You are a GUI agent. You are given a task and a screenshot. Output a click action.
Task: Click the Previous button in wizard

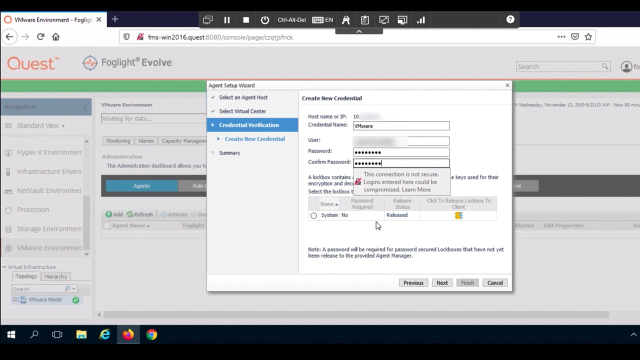coord(413,283)
